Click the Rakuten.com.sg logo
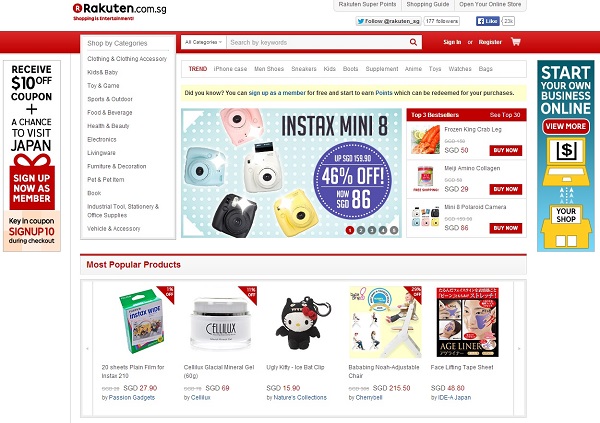 tap(119, 11)
